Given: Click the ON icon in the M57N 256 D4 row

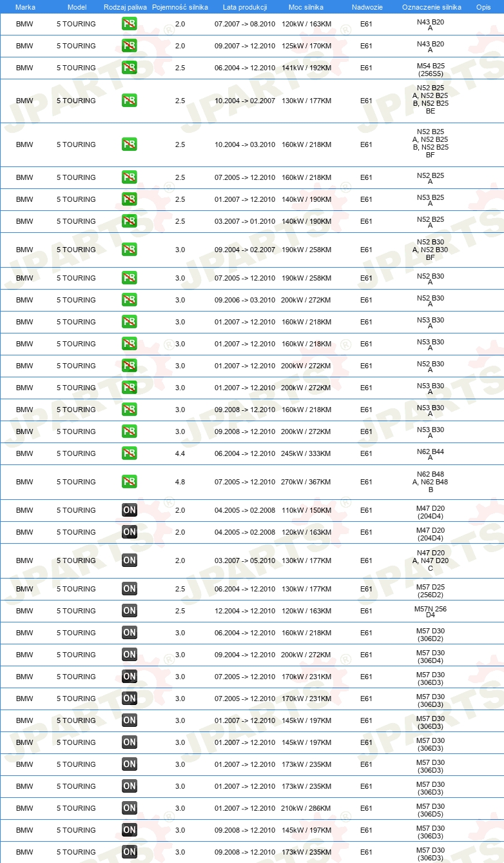Looking at the screenshot, I should (x=130, y=611).
